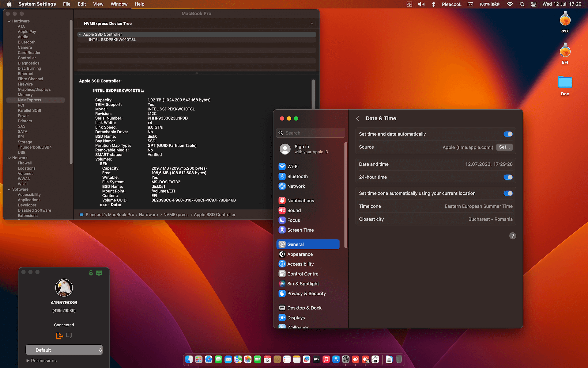Launch Safari from the Dock

coord(209,359)
